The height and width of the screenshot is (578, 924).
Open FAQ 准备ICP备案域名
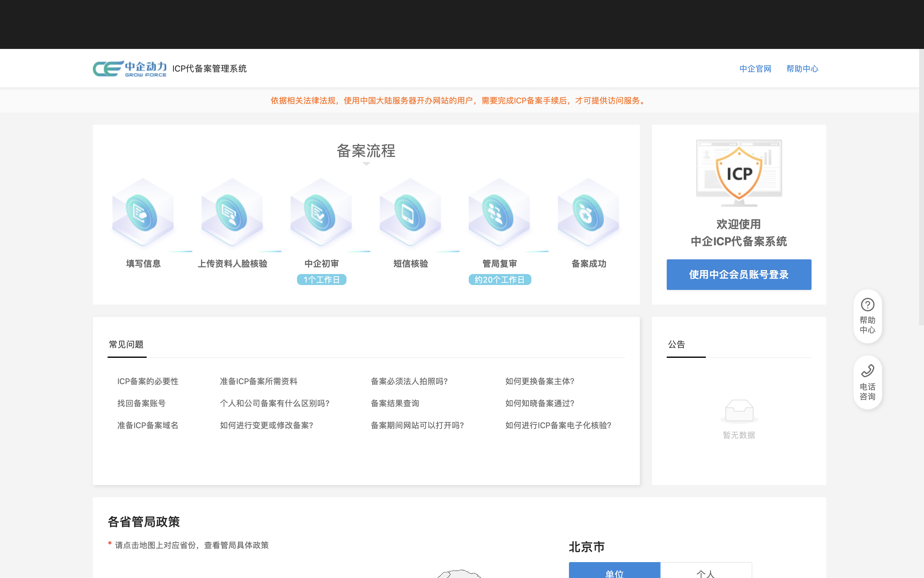click(148, 425)
